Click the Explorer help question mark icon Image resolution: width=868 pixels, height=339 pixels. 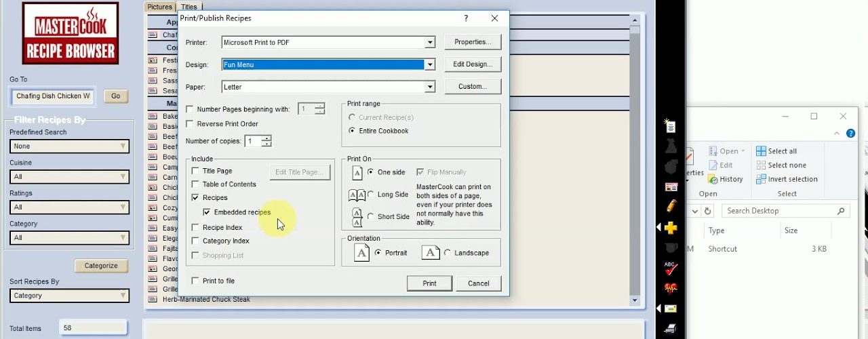[850, 134]
